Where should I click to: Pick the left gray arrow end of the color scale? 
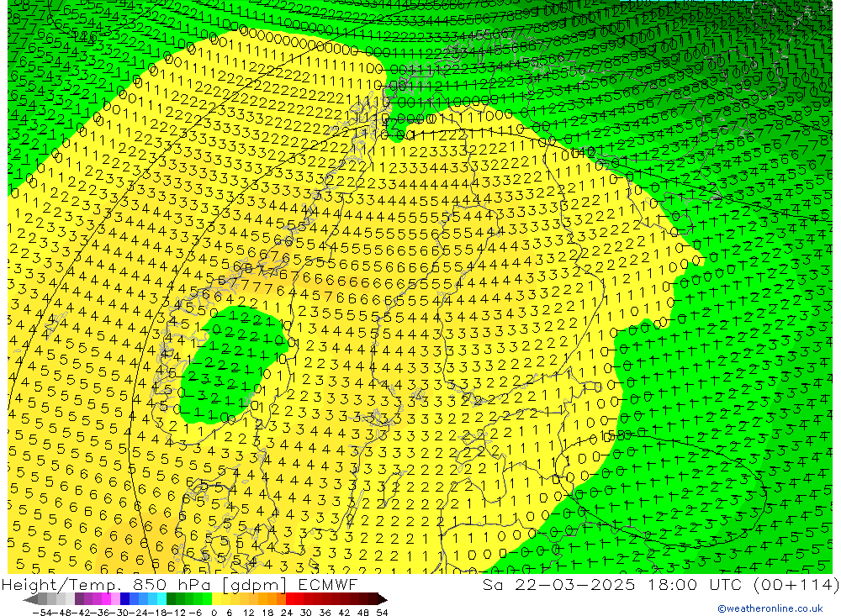tap(31, 599)
